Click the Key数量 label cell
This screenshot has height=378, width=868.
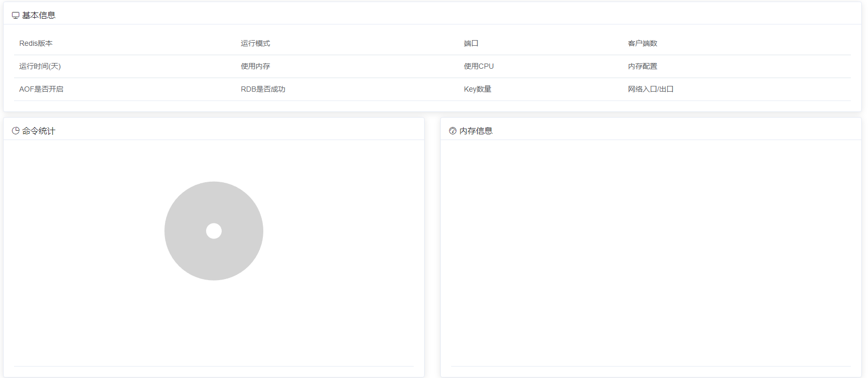tap(478, 89)
